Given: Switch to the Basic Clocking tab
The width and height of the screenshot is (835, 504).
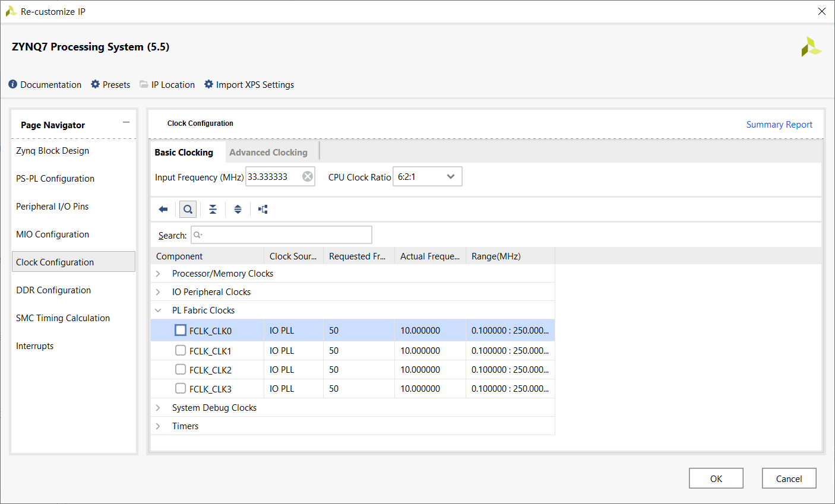Looking at the screenshot, I should [184, 152].
